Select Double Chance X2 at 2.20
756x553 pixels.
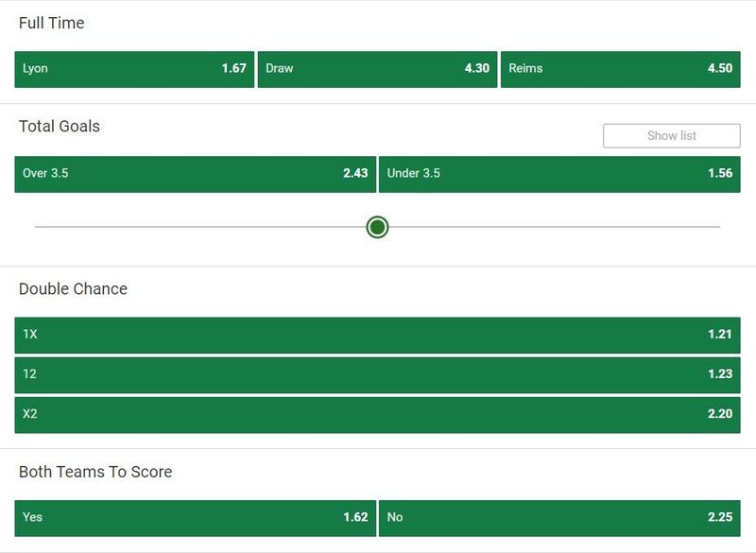377,415
